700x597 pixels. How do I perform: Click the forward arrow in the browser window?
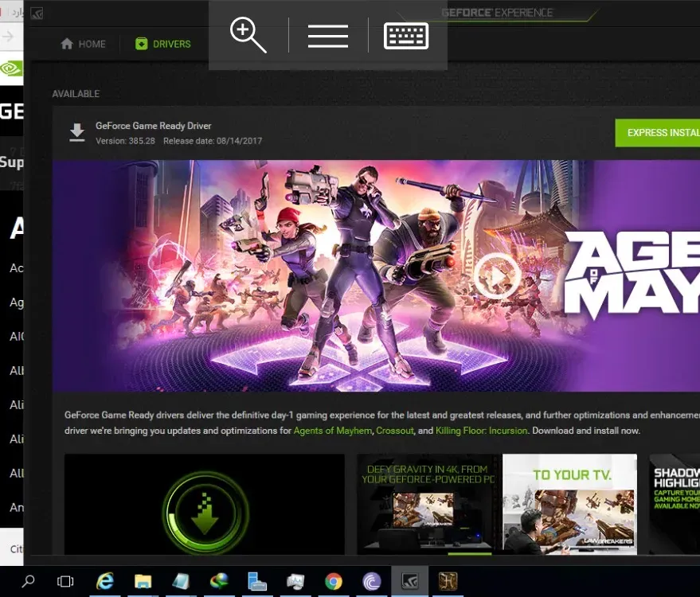pyautogui.click(x=8, y=36)
